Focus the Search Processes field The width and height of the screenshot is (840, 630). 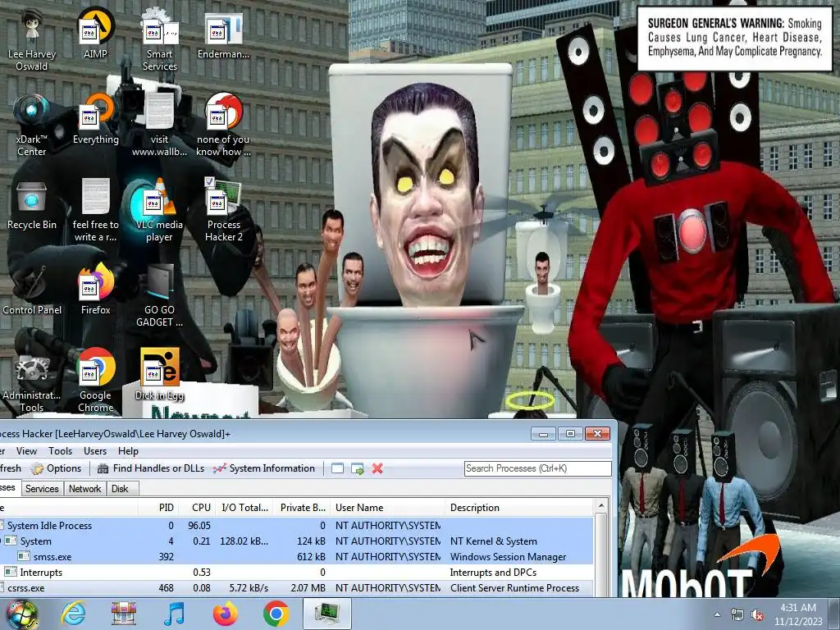coord(537,468)
